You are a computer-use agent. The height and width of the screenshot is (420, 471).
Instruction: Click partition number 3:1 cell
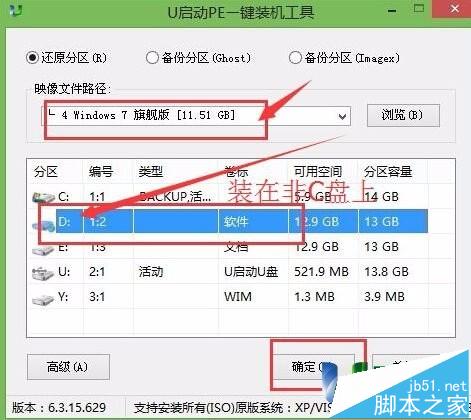[97, 297]
